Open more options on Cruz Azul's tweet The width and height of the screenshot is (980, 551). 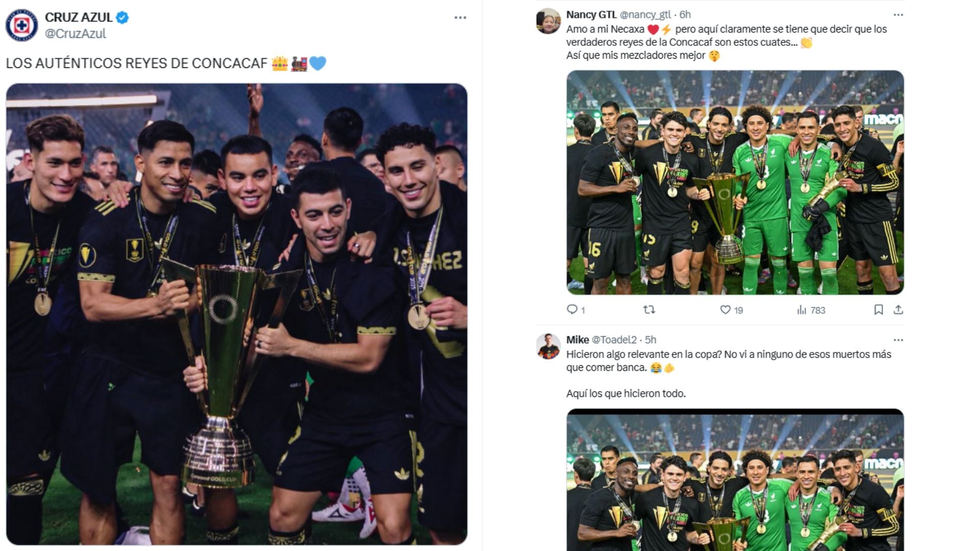coord(460,17)
